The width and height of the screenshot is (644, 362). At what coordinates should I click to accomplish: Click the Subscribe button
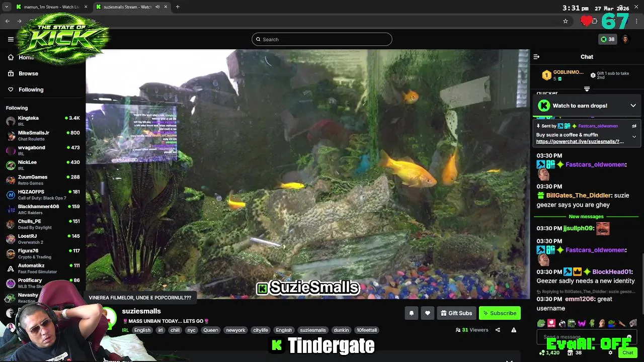click(x=500, y=313)
